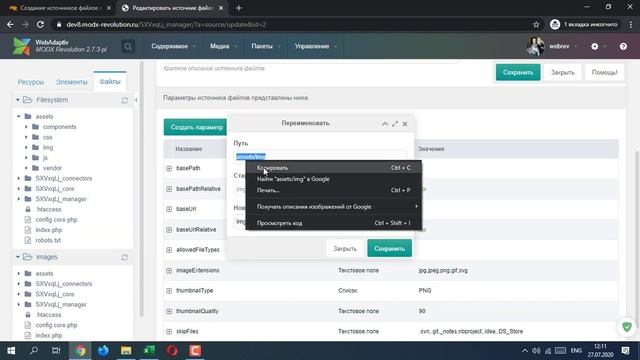Open the help question mark icon
This screenshot has height=360, width=640.
click(623, 47)
